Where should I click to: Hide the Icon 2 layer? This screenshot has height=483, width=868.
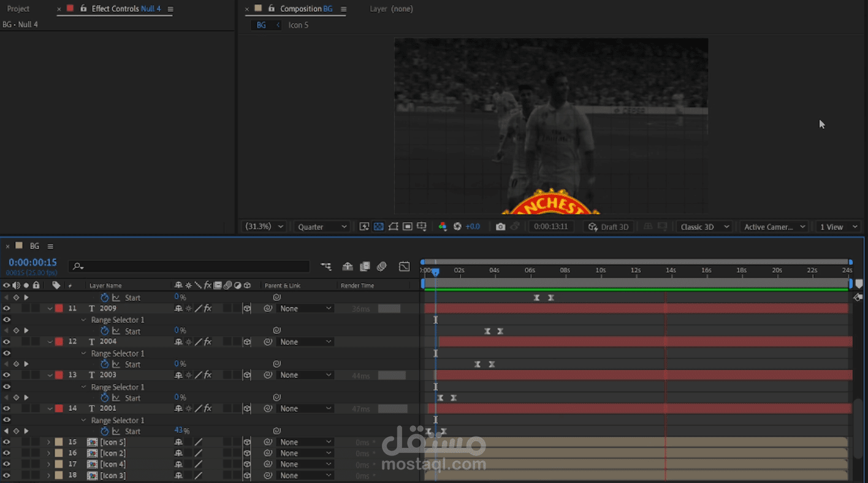click(x=7, y=453)
